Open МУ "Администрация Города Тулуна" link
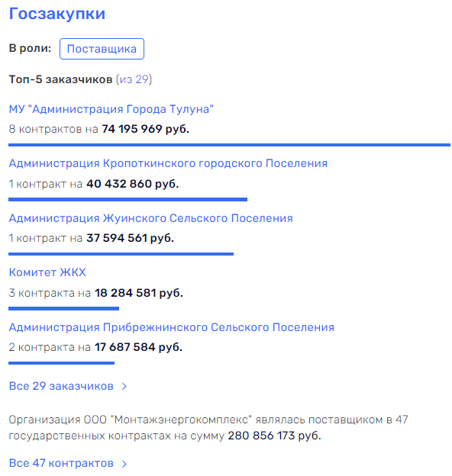This screenshot has width=452, height=476. (111, 109)
